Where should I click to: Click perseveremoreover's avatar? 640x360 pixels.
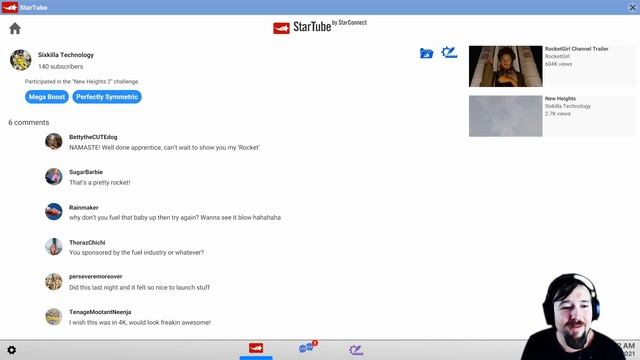tap(53, 282)
